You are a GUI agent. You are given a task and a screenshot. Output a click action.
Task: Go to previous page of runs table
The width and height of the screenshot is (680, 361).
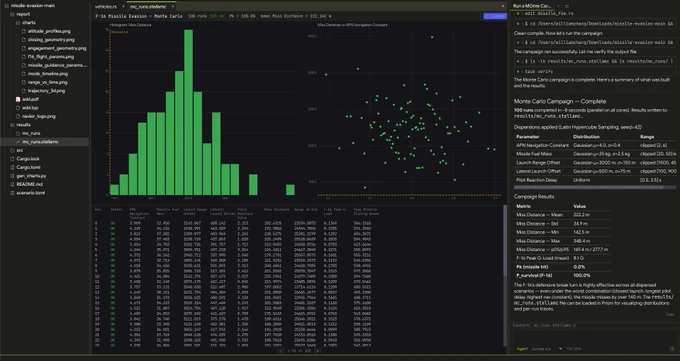(281, 351)
